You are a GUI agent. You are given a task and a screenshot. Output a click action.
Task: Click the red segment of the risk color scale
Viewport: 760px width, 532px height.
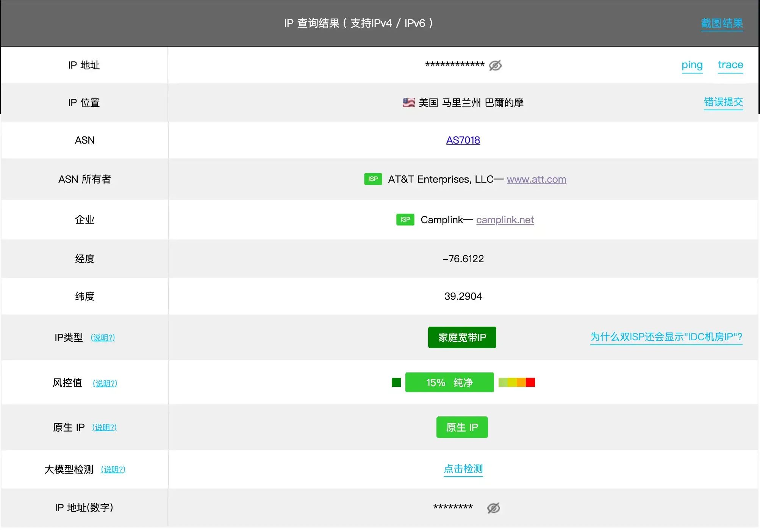tap(531, 382)
